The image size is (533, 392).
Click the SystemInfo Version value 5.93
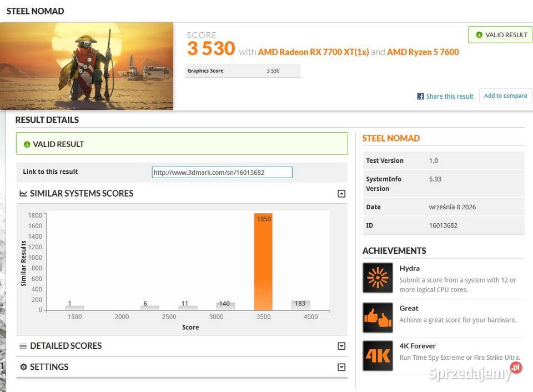435,179
